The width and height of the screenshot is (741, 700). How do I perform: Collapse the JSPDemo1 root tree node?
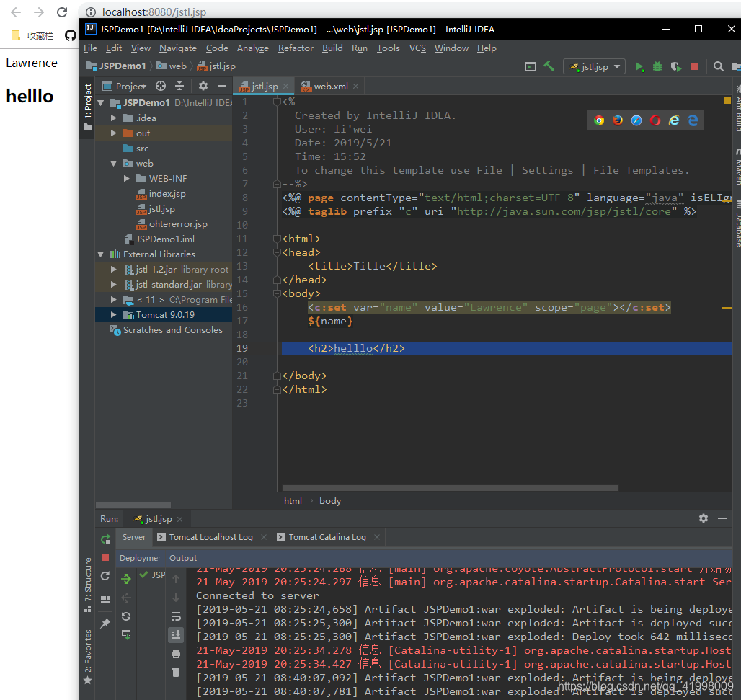(101, 102)
